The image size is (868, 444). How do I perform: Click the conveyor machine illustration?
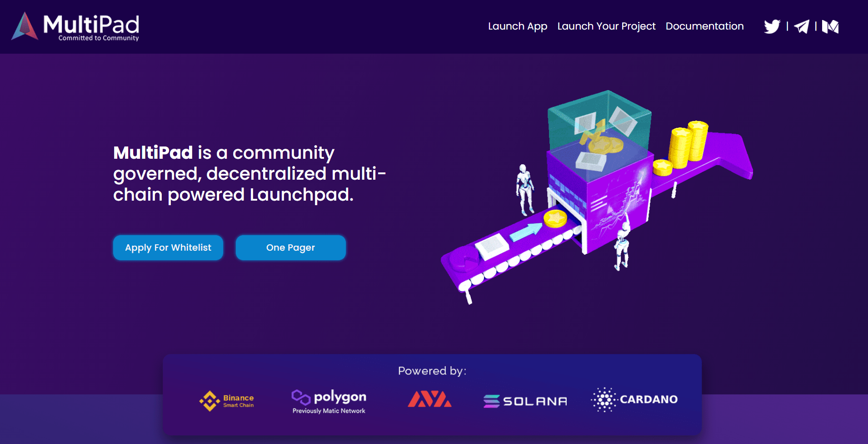coord(597,197)
